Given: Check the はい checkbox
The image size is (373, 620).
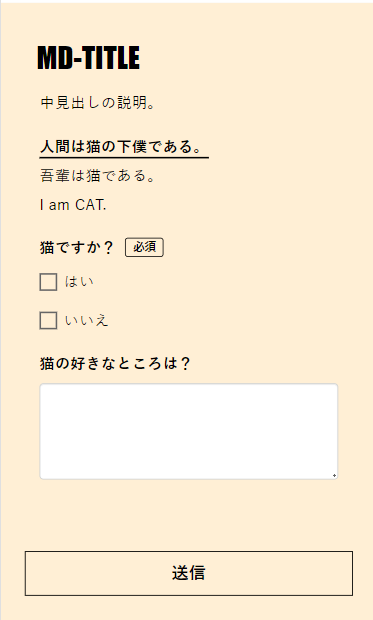Looking at the screenshot, I should [x=48, y=282].
